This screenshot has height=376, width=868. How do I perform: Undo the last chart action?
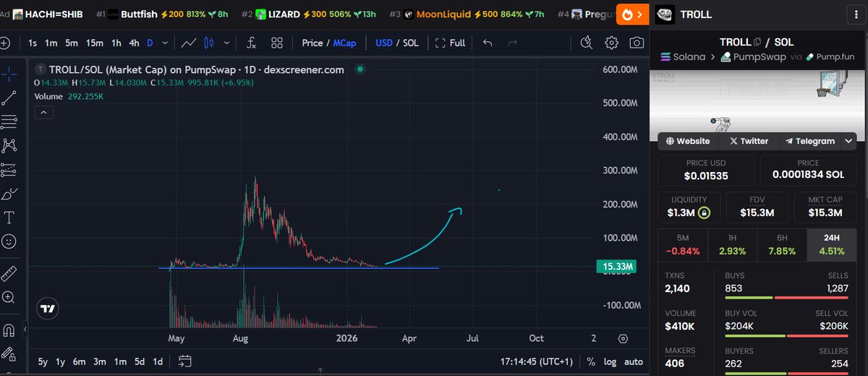[x=487, y=43]
